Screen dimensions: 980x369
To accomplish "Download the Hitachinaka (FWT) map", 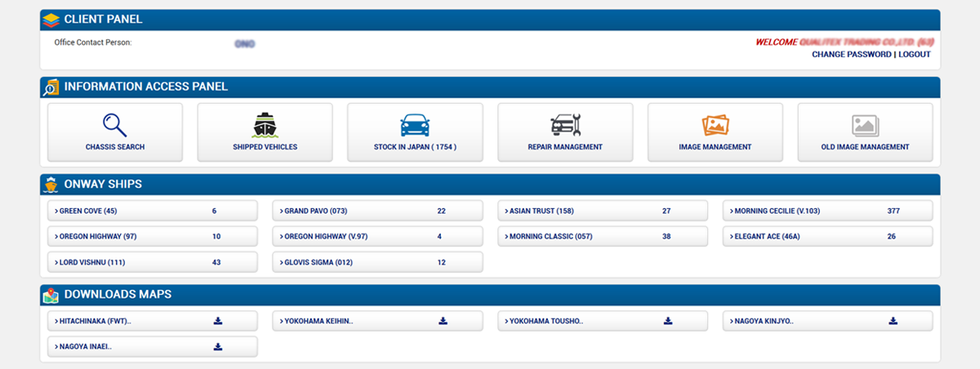I will (x=218, y=321).
